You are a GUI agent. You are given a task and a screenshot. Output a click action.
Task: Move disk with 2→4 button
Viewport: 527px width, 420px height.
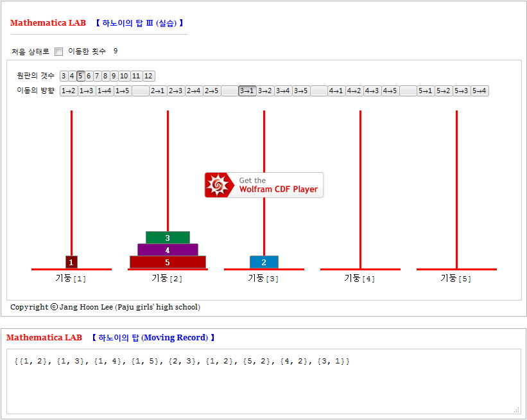click(x=194, y=91)
